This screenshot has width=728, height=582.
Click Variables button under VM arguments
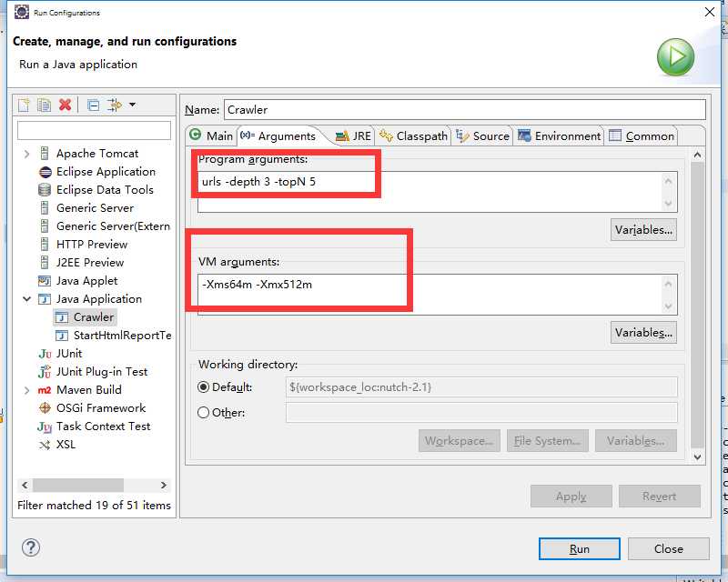[x=643, y=332]
